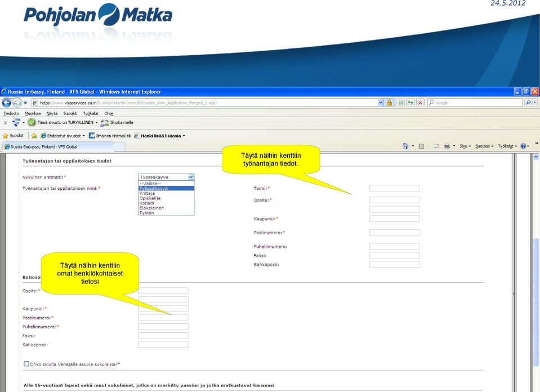Image resolution: width=540 pixels, height=392 pixels.
Task: Select '--Valitse--' in the occupation list
Action: (x=166, y=184)
